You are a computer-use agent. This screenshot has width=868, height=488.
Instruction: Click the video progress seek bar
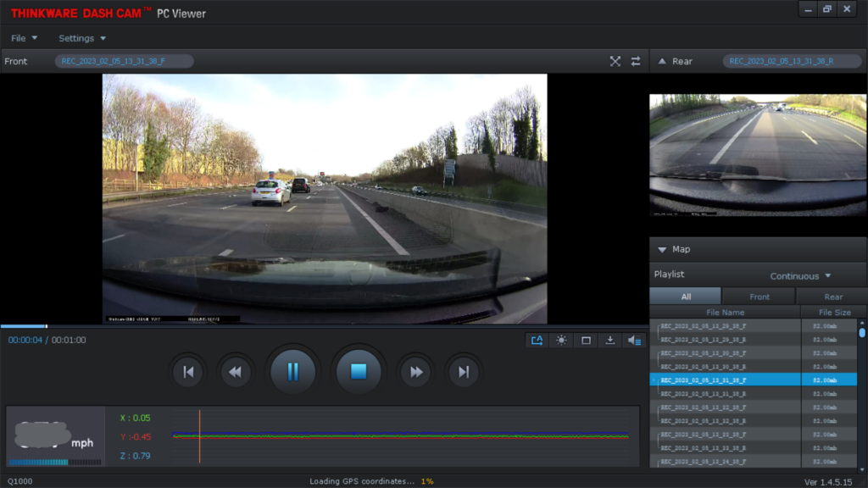tap(325, 326)
